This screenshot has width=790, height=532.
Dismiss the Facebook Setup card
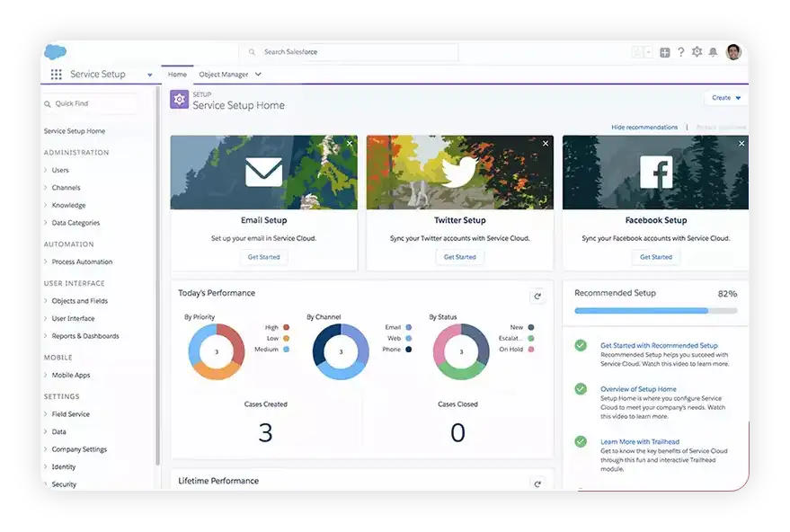[x=741, y=143]
